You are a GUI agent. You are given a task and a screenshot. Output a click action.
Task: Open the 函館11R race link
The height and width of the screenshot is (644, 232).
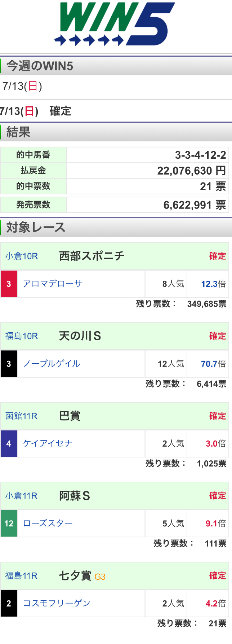(21, 416)
